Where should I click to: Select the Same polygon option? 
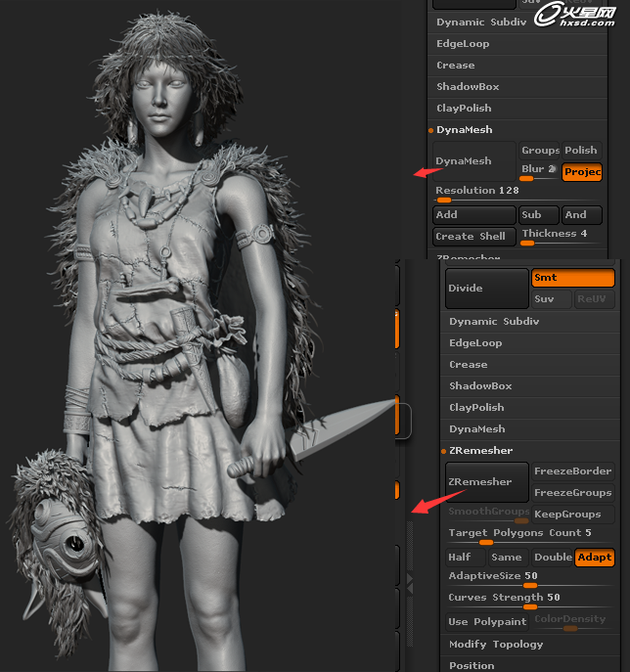pos(509,558)
